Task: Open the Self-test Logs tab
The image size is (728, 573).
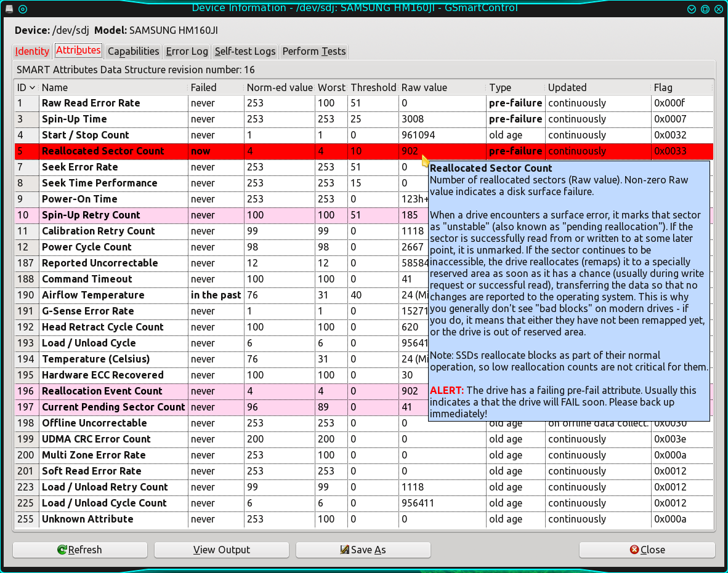Action: click(x=245, y=51)
